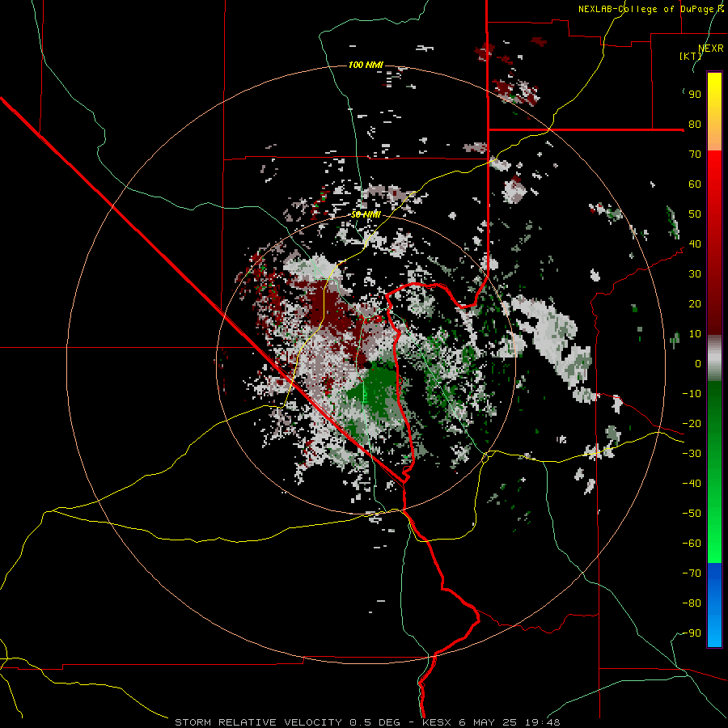Click the 100 NMI range ring label
This screenshot has width=728, height=728.
click(x=366, y=65)
